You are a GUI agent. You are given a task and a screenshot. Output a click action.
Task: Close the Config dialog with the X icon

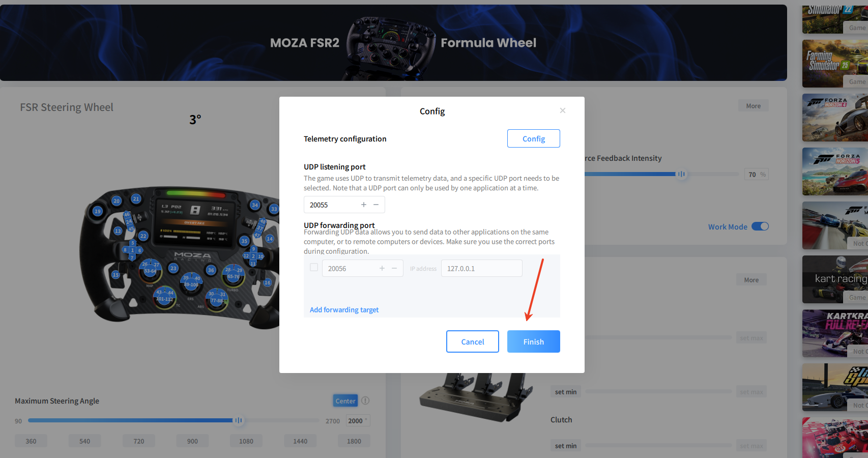click(562, 110)
